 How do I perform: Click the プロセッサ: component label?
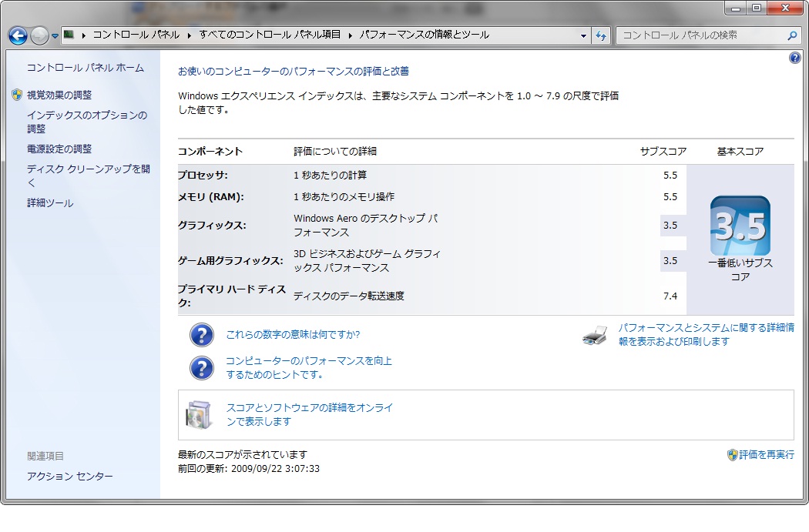click(203, 176)
